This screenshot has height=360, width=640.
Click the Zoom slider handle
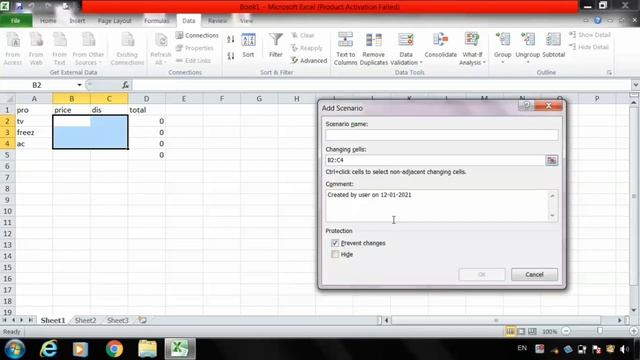(600, 331)
